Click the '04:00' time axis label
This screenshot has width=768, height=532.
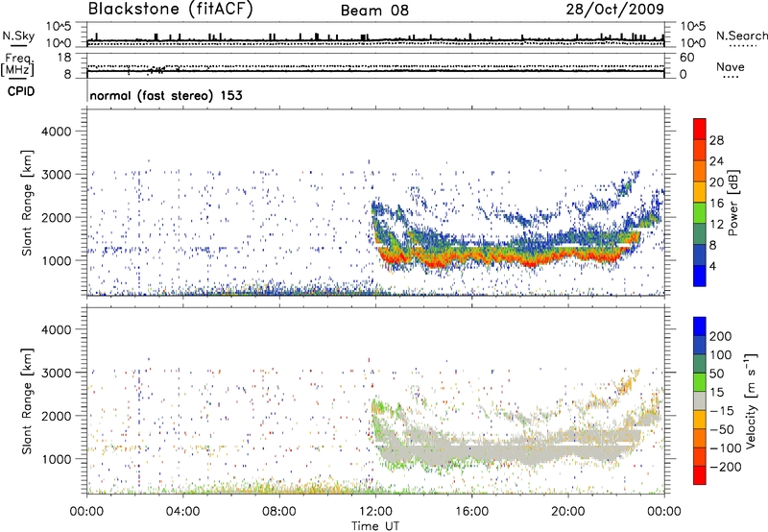pos(182,511)
